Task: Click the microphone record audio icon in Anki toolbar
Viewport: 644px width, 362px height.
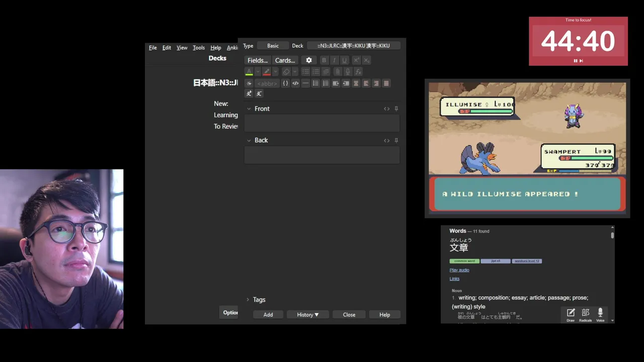Action: click(x=348, y=72)
